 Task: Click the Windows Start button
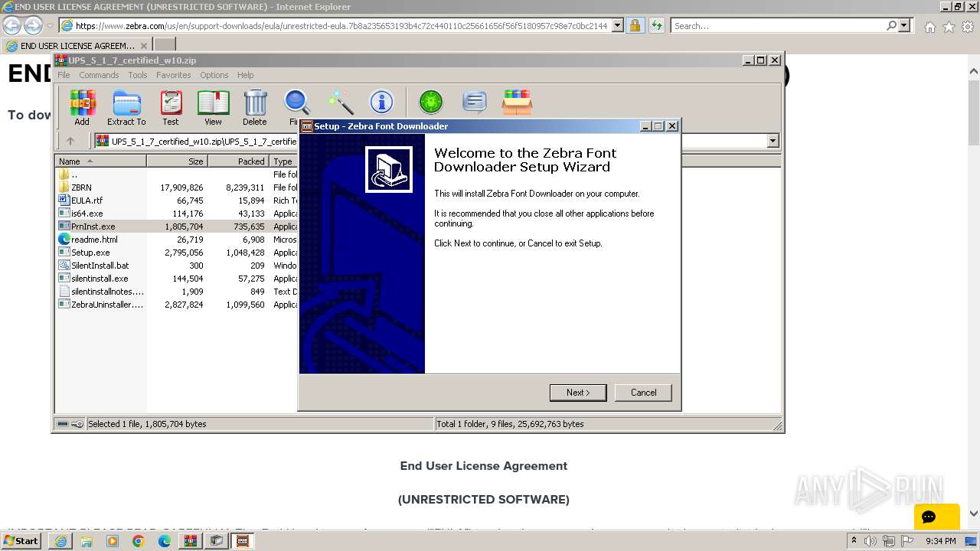21,541
